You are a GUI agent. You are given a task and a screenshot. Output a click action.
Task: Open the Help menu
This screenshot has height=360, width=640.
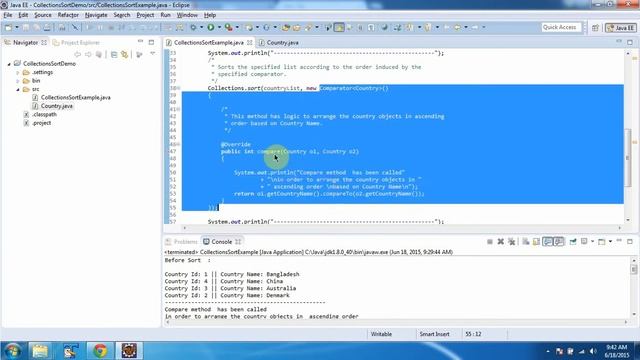[x=210, y=15]
